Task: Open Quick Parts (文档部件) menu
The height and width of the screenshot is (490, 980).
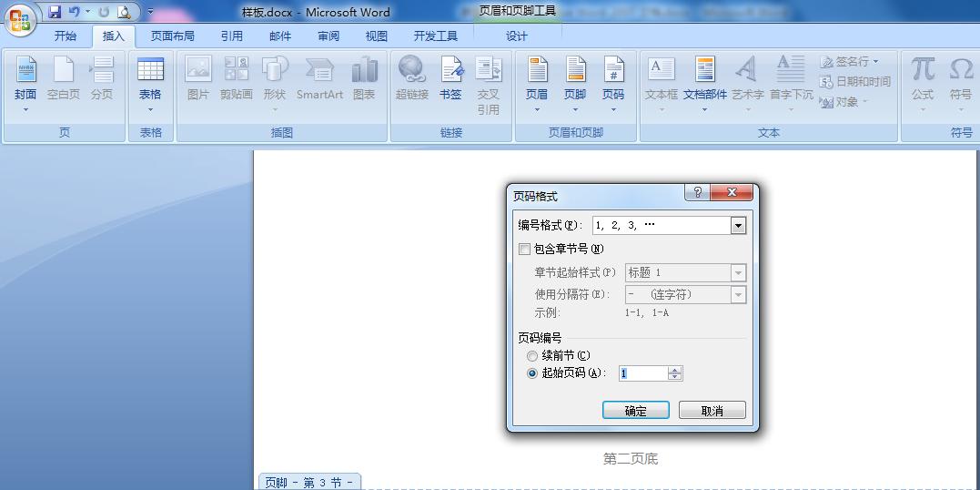Action: click(x=705, y=85)
